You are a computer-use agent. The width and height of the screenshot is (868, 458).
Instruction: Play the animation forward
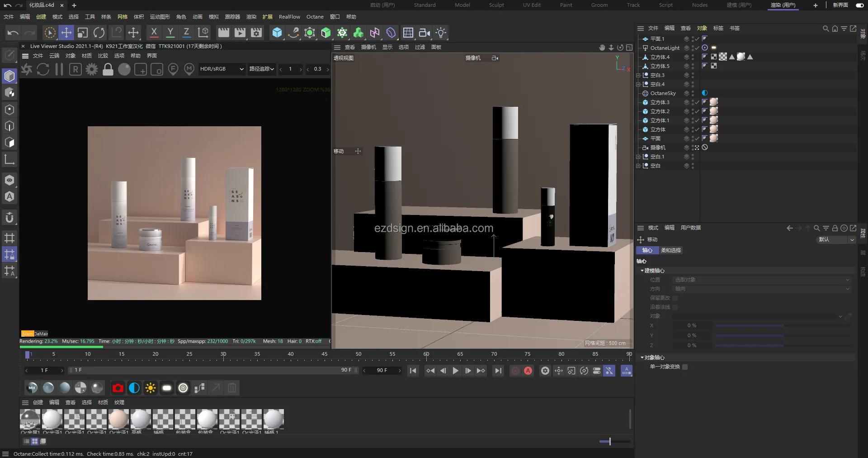click(455, 371)
